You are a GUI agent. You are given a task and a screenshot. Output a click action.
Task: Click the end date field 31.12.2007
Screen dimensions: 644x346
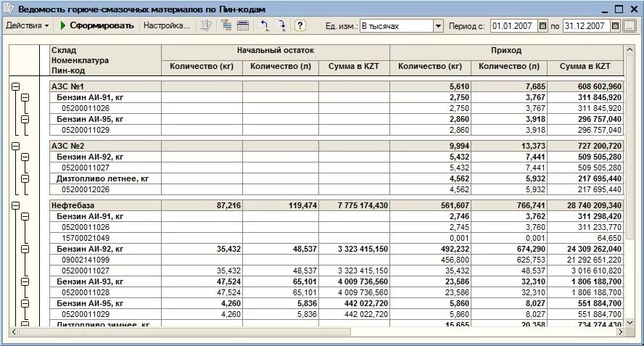[x=586, y=26]
